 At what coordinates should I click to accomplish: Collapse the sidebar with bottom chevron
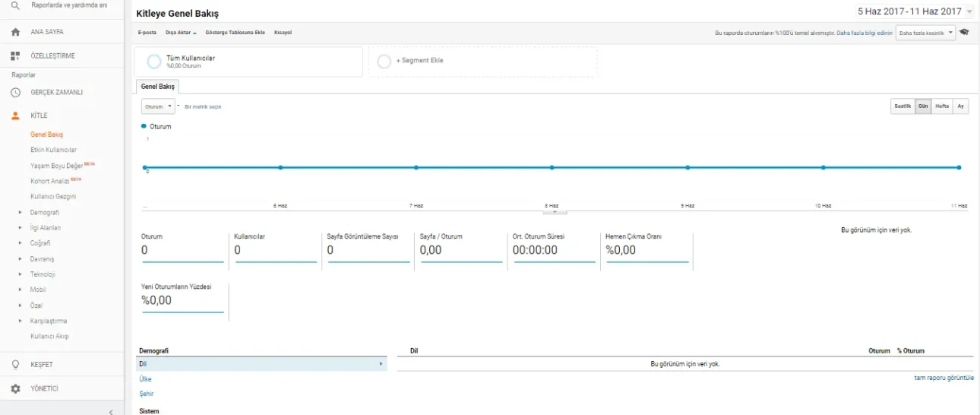coord(111,411)
